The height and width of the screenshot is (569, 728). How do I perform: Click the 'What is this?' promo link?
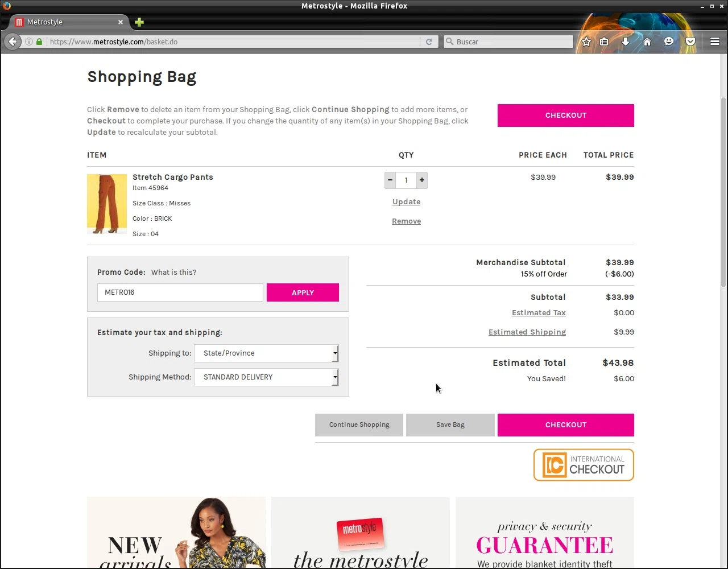click(x=173, y=273)
